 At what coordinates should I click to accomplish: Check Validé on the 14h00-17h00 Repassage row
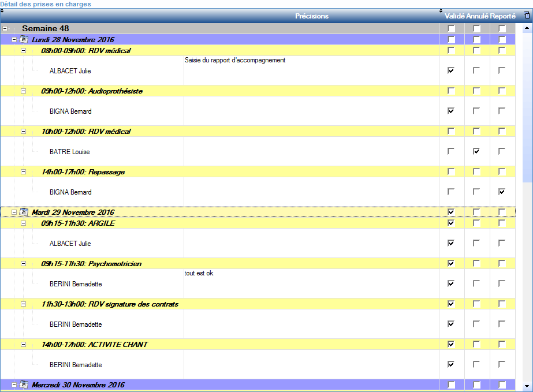(x=452, y=172)
